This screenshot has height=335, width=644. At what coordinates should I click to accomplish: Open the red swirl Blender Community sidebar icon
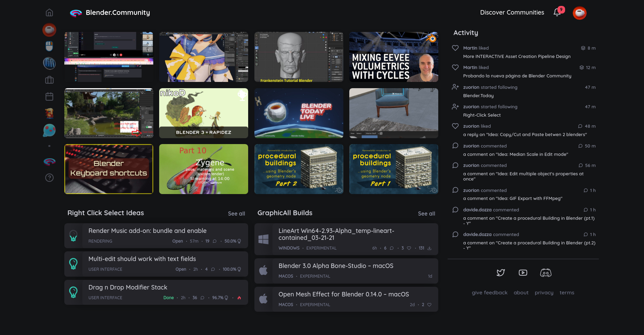[49, 161]
